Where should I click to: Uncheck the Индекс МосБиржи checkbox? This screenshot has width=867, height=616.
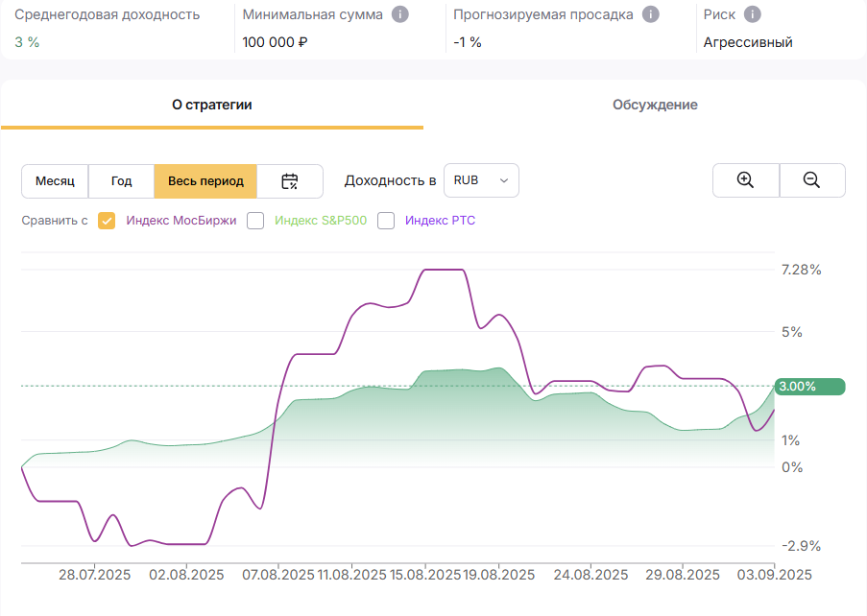tap(107, 221)
